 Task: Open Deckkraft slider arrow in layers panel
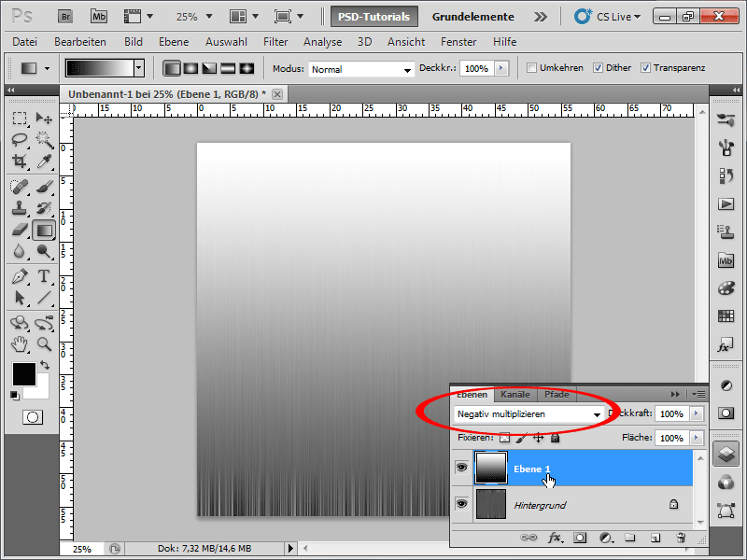click(697, 413)
